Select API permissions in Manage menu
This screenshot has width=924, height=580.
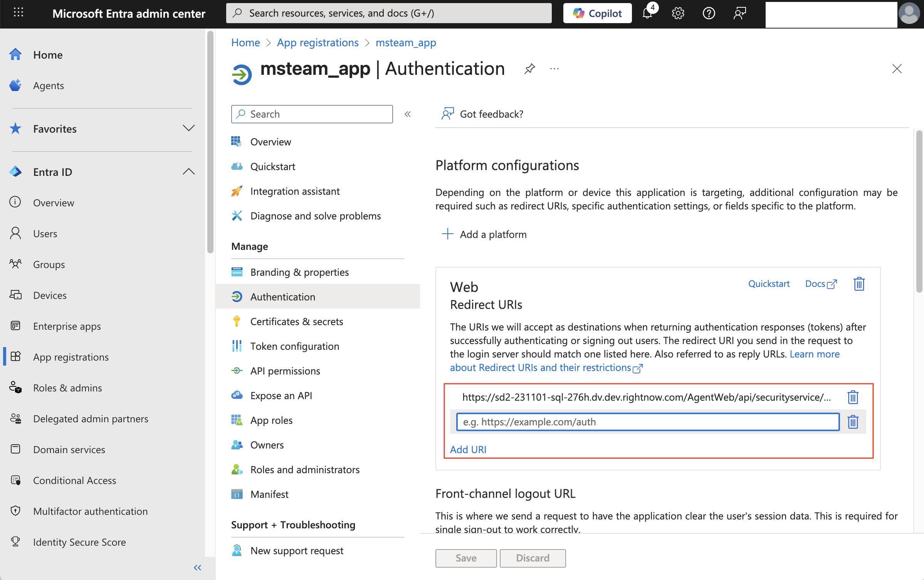285,371
